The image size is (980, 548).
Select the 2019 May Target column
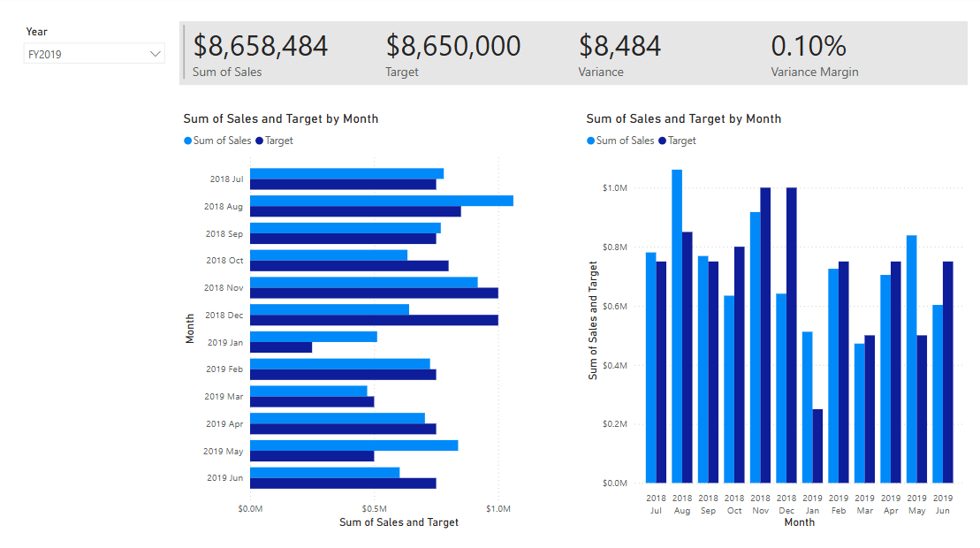pyautogui.click(x=922, y=409)
